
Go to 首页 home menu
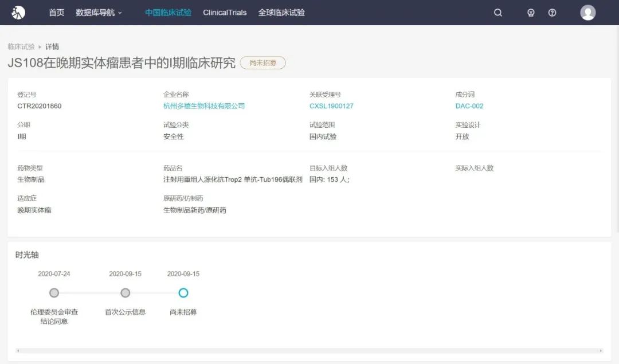click(56, 13)
